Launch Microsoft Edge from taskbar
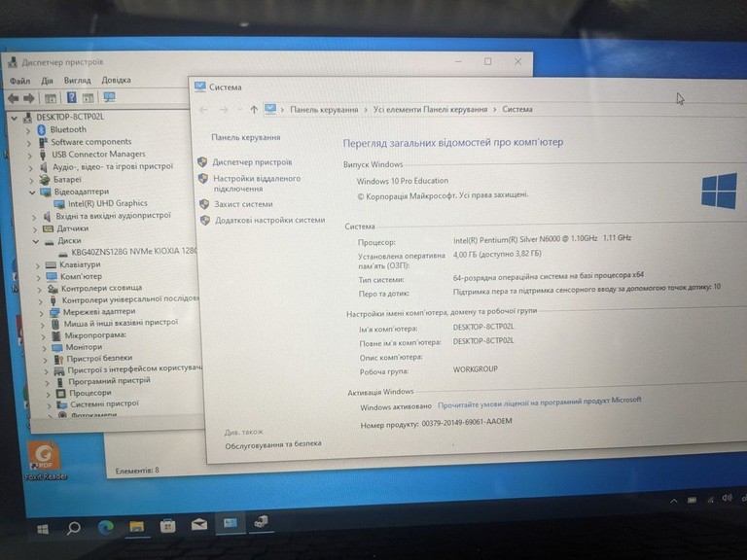Image resolution: width=747 pixels, height=560 pixels. click(105, 527)
